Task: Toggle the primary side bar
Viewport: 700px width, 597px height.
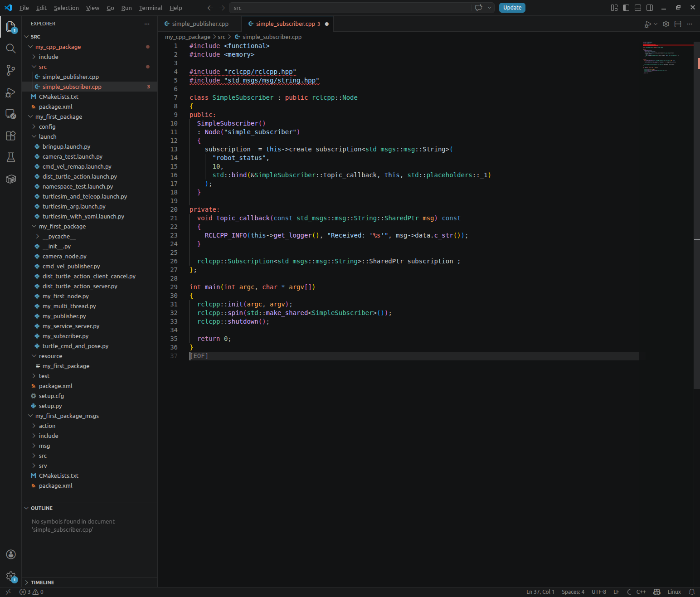Action: pos(626,8)
